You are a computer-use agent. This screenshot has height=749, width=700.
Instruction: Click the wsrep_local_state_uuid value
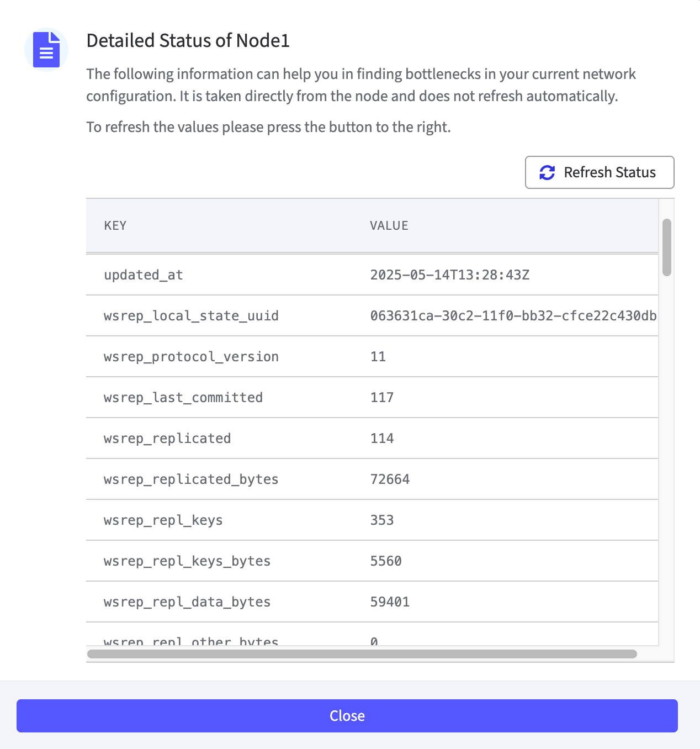click(513, 316)
